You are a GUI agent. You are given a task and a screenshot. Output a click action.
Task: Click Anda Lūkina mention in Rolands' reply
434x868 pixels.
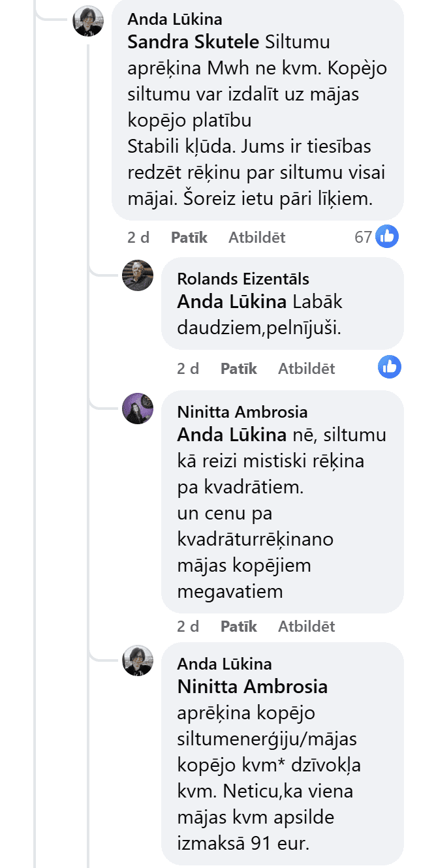click(232, 302)
